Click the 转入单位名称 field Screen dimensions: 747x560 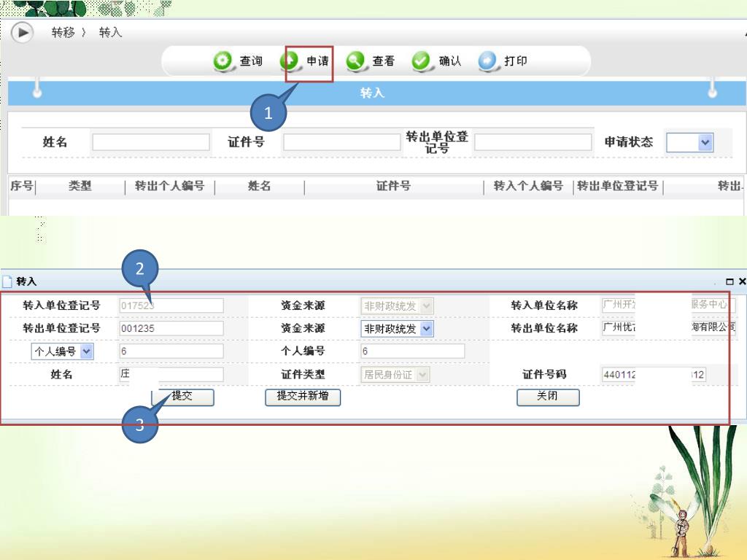tap(668, 305)
